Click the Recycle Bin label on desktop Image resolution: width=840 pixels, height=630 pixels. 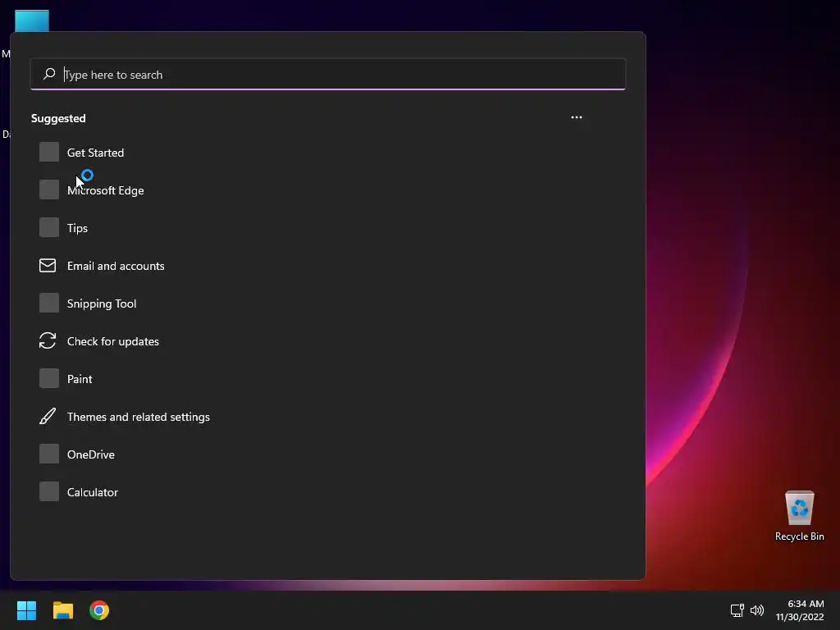(799, 536)
